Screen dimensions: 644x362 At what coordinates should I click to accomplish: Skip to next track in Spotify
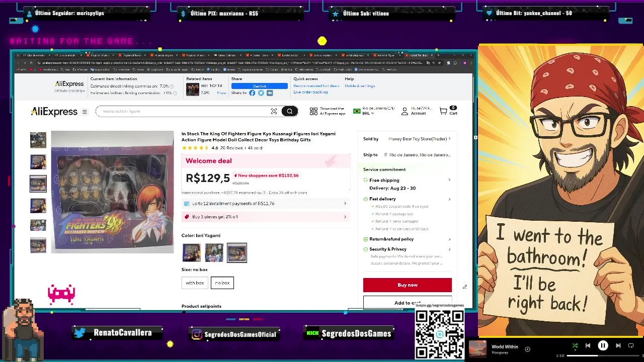[x=618, y=345]
